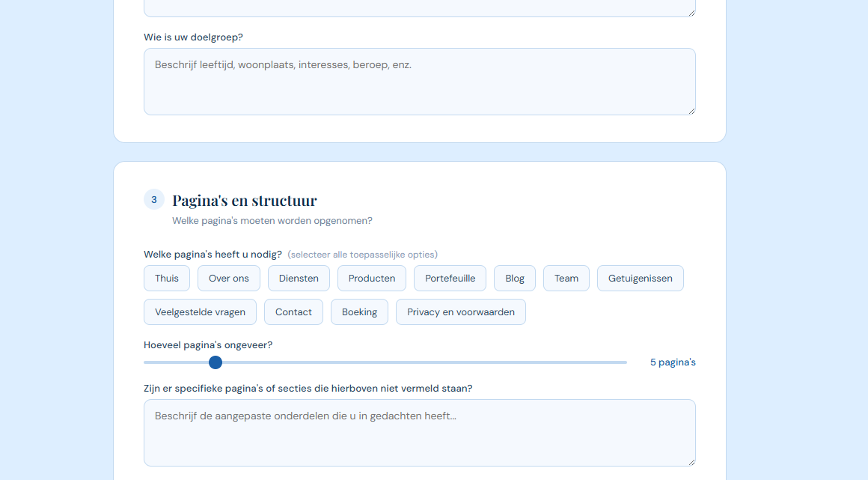The width and height of the screenshot is (868, 480).
Task: Toggle the Producten page selection
Action: point(371,278)
